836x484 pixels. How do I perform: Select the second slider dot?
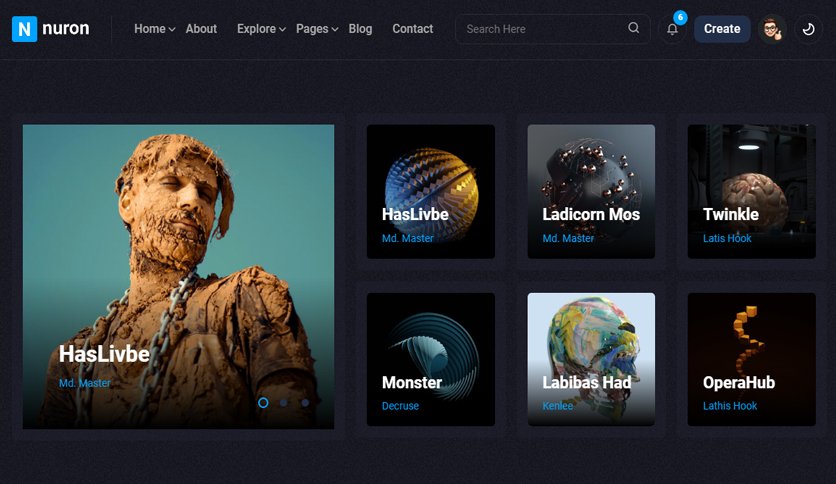[x=284, y=403]
